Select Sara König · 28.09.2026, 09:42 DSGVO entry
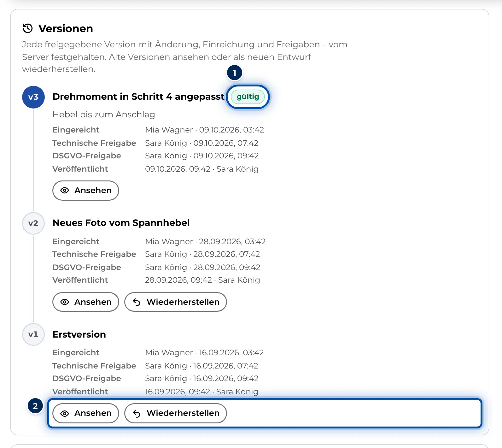This screenshot has height=448, width=502. tap(203, 268)
